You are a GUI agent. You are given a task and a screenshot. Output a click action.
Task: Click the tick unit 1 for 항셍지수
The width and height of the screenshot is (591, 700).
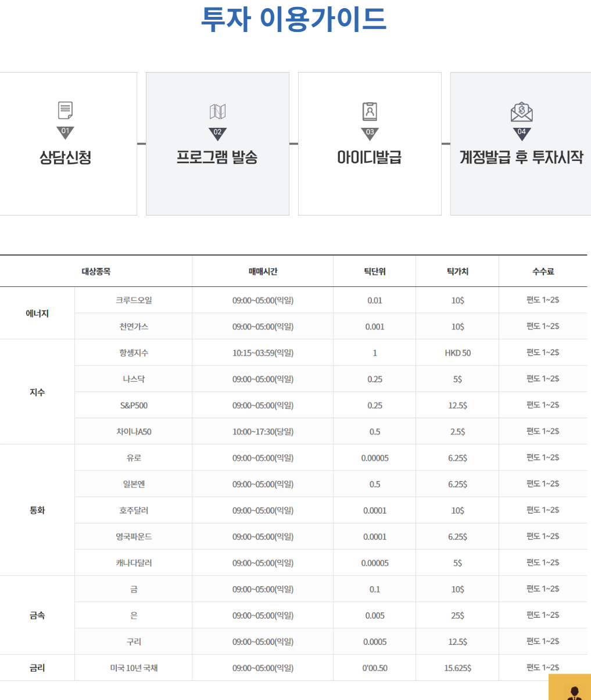(x=375, y=353)
